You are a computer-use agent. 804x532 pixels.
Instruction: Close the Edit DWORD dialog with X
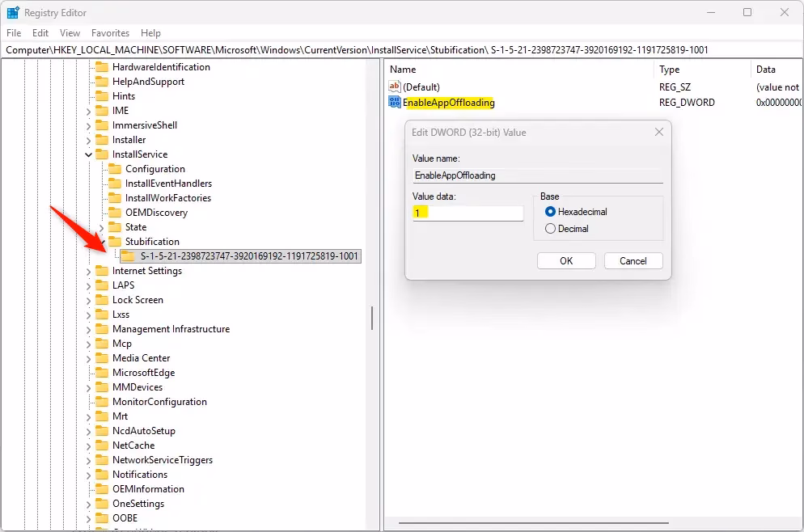pyautogui.click(x=658, y=132)
